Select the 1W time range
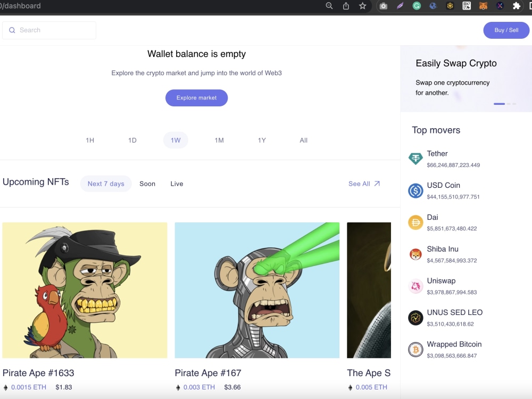Image resolution: width=532 pixels, height=399 pixels. (176, 140)
